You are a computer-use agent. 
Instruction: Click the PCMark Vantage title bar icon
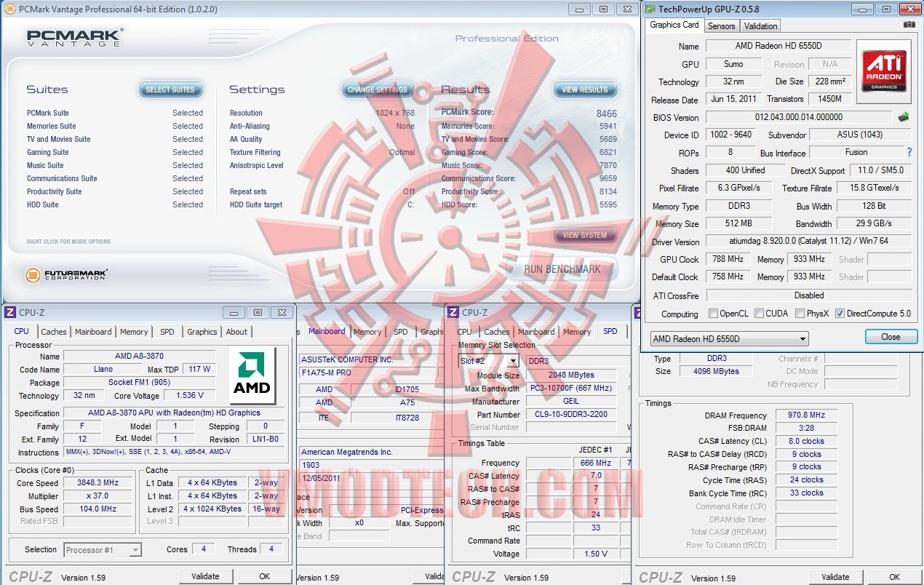pyautogui.click(x=9, y=9)
